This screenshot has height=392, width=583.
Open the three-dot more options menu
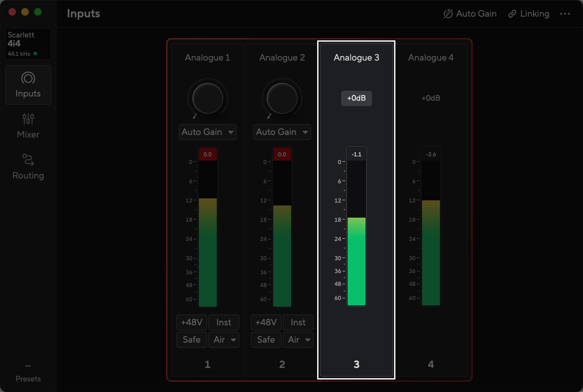click(x=565, y=14)
